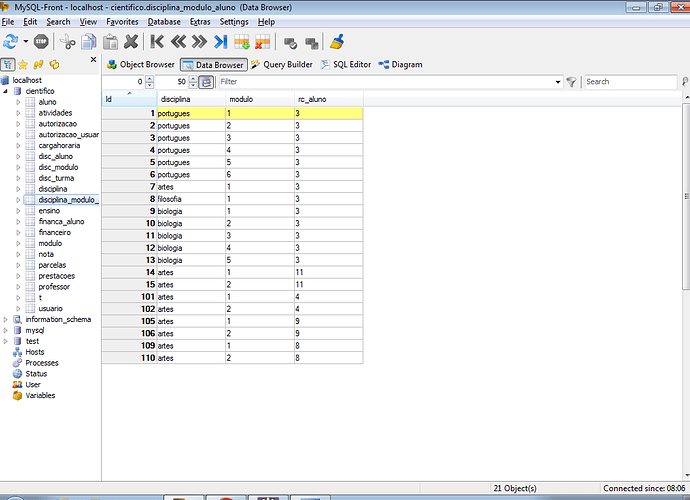Toggle the navigator tree view icon
Image resolution: width=690 pixels, height=500 pixels.
[7, 65]
